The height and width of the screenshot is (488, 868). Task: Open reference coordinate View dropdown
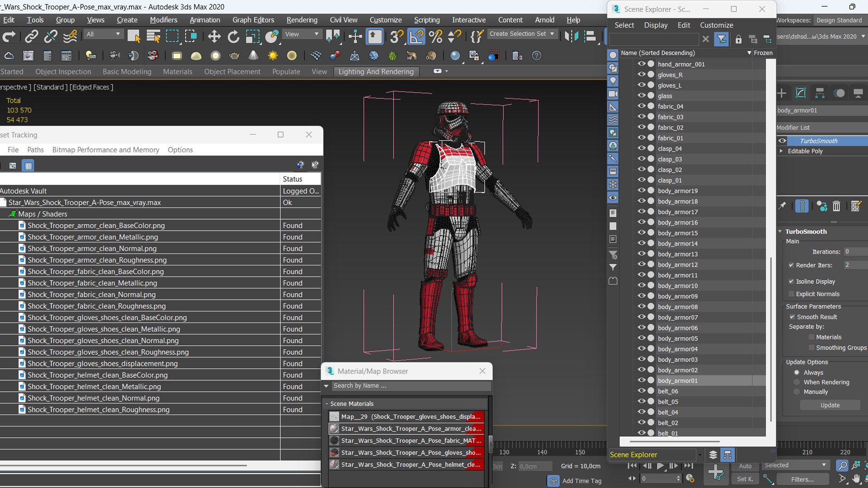(x=302, y=34)
